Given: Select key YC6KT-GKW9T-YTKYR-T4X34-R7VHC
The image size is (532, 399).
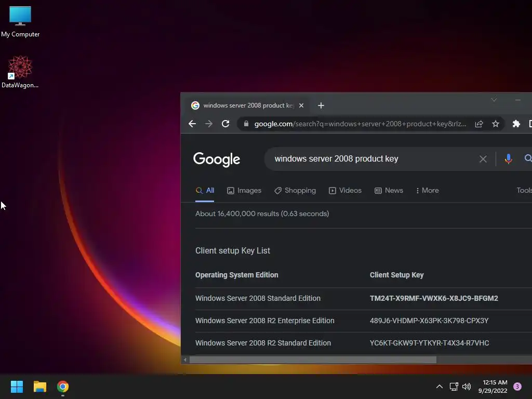Looking at the screenshot, I should [x=429, y=343].
